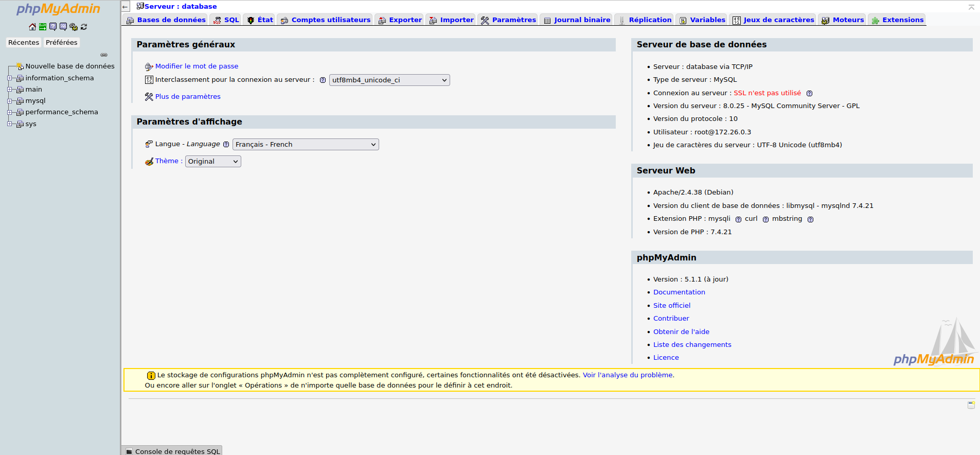
Task: Open the Original theme dropdown
Action: [213, 161]
